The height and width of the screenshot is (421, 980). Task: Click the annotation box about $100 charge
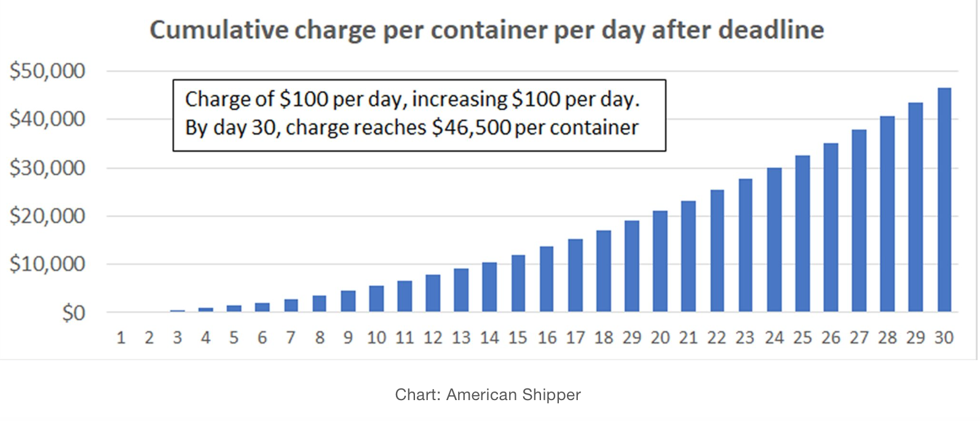pos(419,114)
